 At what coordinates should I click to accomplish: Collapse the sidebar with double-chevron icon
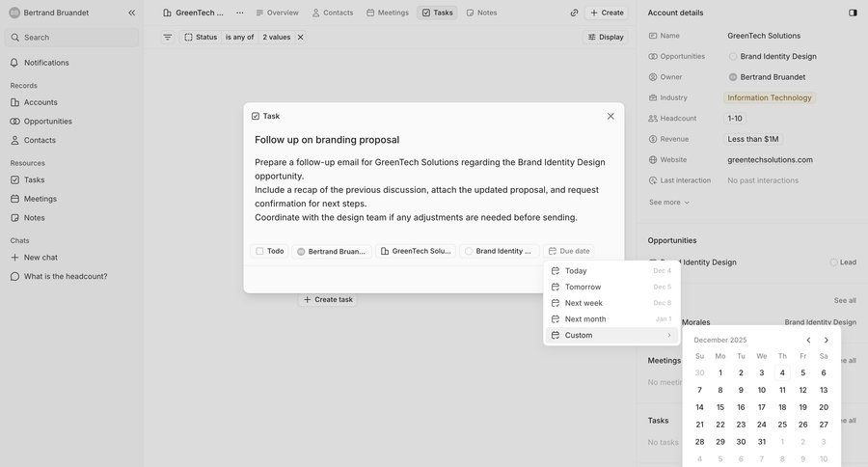(x=132, y=13)
